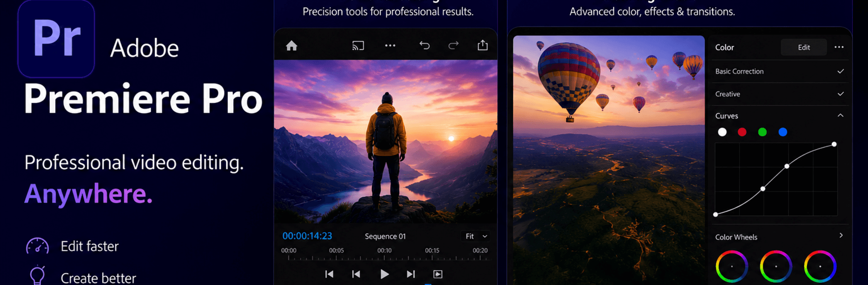Click the Anywhere. purple headline
This screenshot has height=285, width=868.
coord(89,194)
